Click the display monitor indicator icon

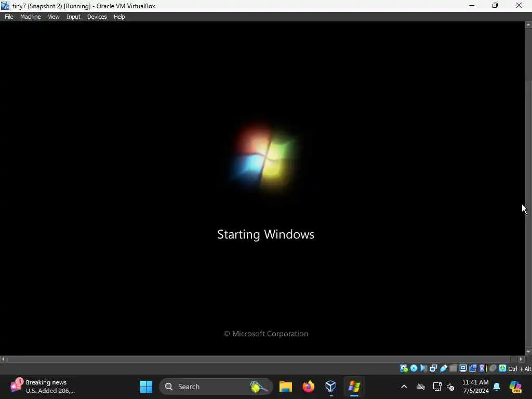pyautogui.click(x=463, y=368)
